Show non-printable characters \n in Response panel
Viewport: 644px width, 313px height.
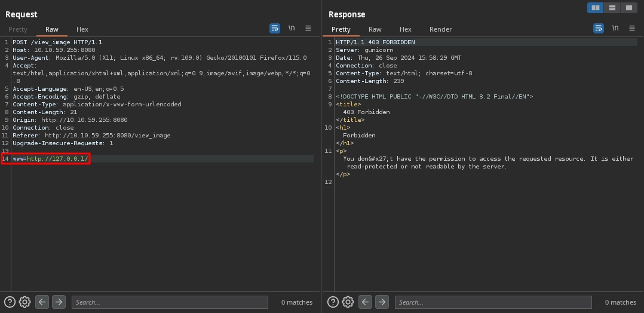pos(615,28)
